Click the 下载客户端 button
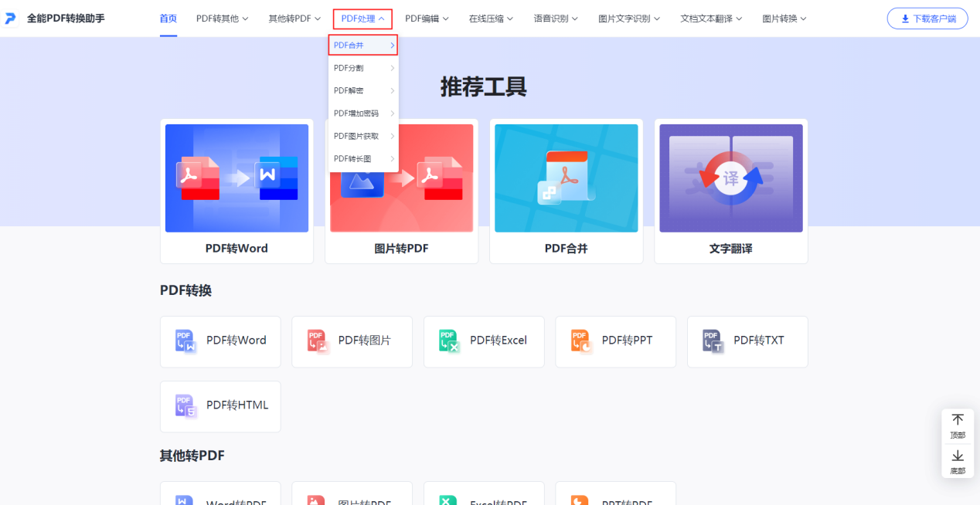This screenshot has width=980, height=505. pos(927,18)
